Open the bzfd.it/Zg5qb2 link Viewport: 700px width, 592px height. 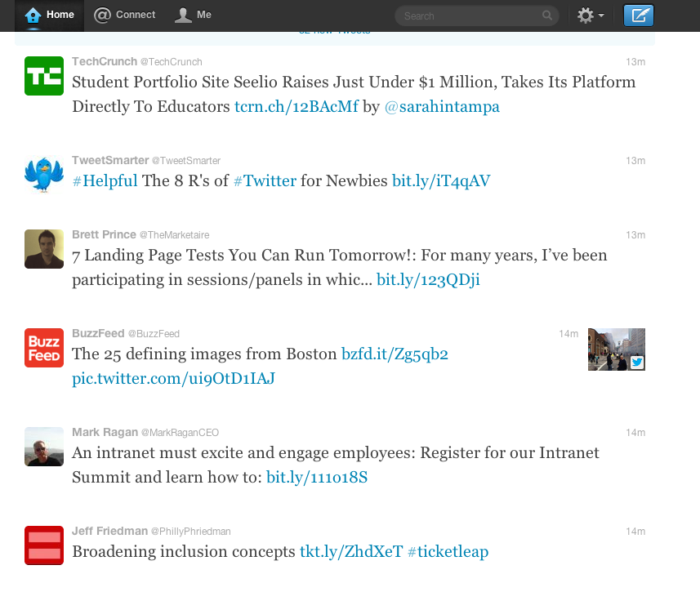tap(395, 354)
